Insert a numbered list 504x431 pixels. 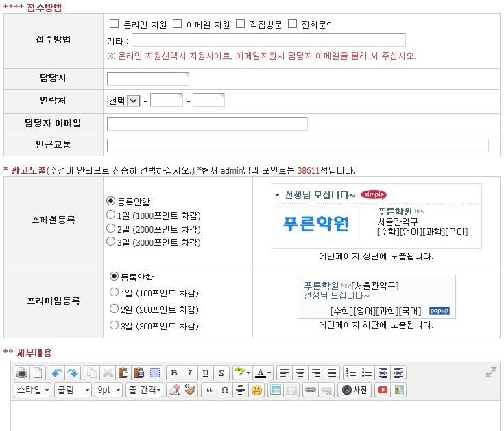(350, 373)
